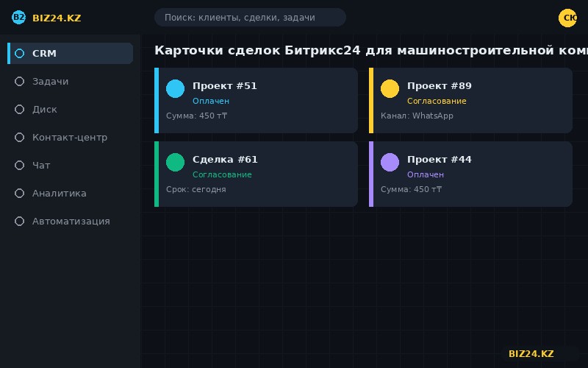Click the circle icon beside Задачи

(x=20, y=82)
